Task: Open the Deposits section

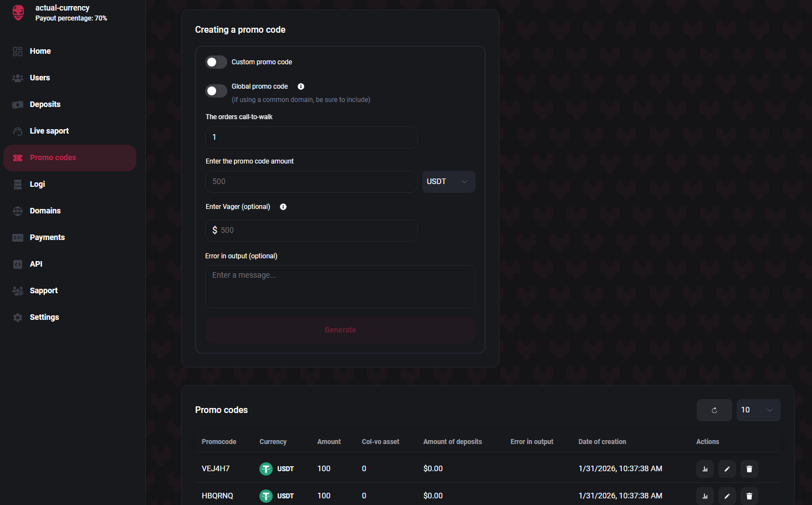Action: (70, 105)
